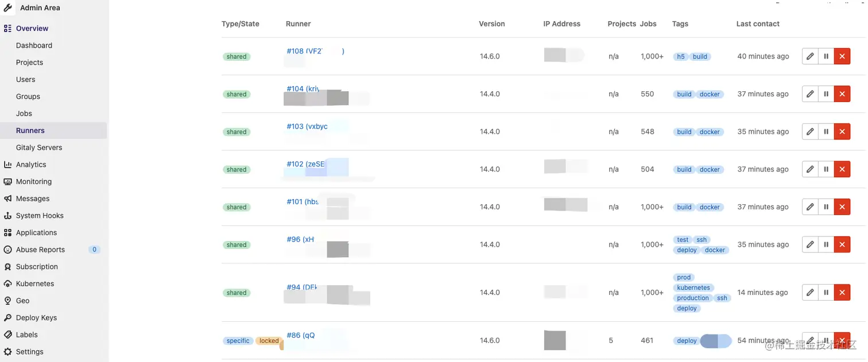Click the test tag on runner #96
This screenshot has height=362, width=868.
coord(683,240)
